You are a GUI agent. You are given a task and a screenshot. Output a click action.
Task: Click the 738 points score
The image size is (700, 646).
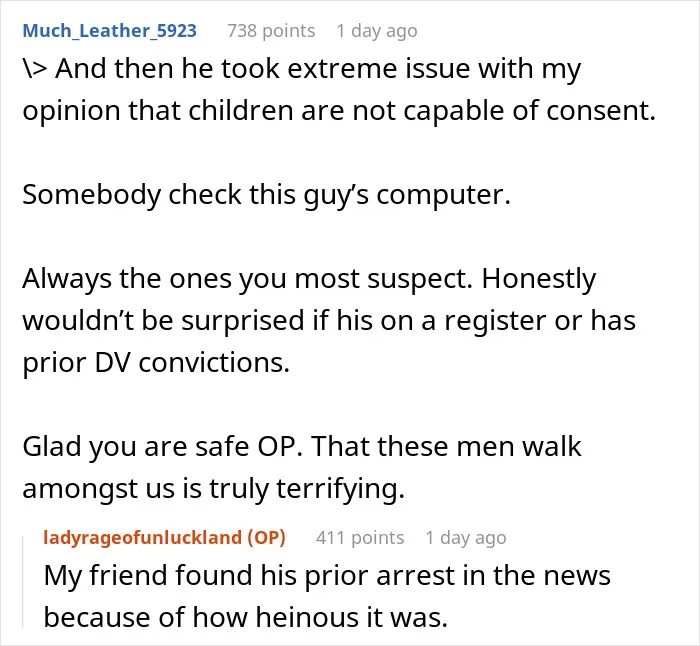pos(271,31)
